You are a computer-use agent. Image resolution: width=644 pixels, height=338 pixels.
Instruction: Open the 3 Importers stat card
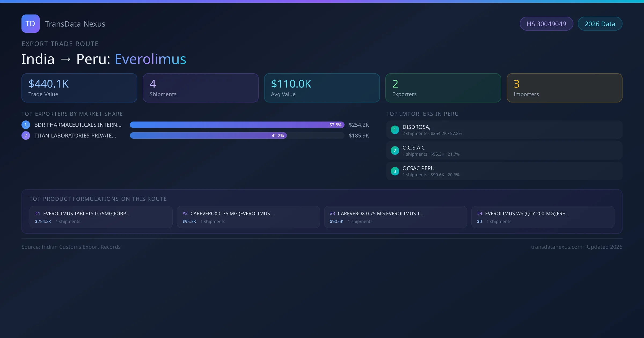click(564, 88)
